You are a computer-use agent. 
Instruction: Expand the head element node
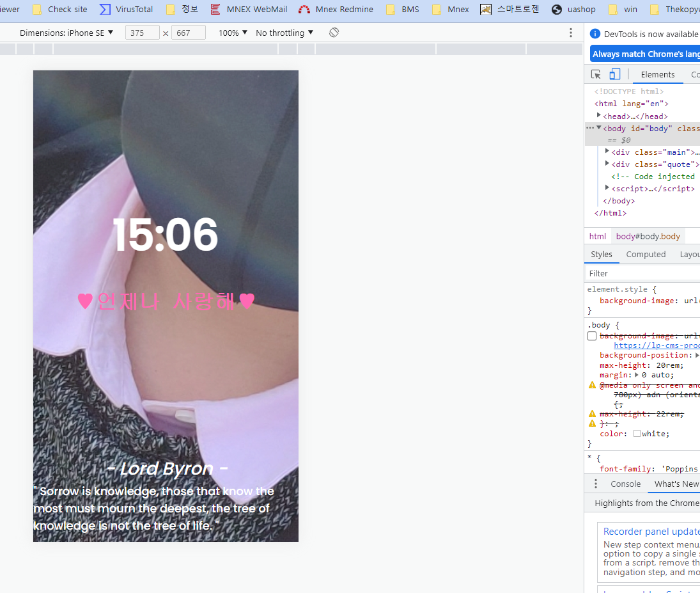click(598, 115)
